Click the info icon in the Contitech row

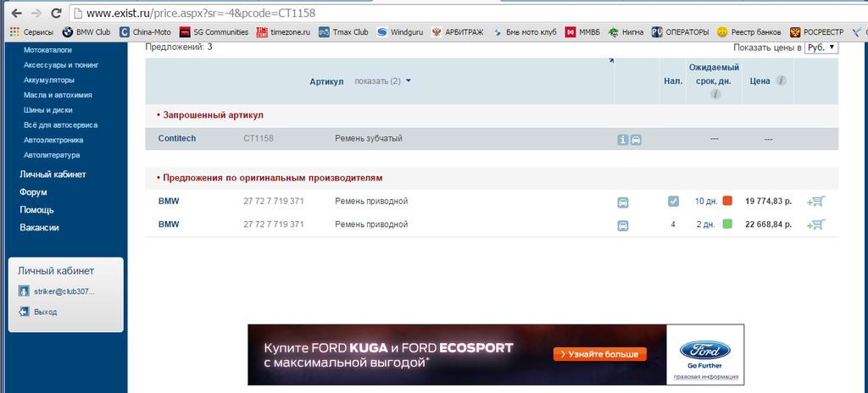(623, 139)
